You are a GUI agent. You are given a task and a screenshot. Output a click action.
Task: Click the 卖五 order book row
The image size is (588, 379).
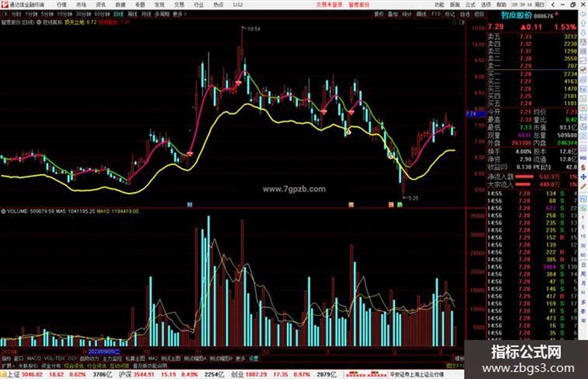(532, 36)
